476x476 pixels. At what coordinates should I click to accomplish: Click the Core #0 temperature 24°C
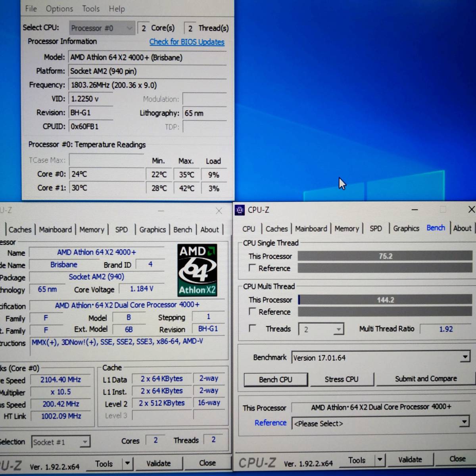coord(107,174)
